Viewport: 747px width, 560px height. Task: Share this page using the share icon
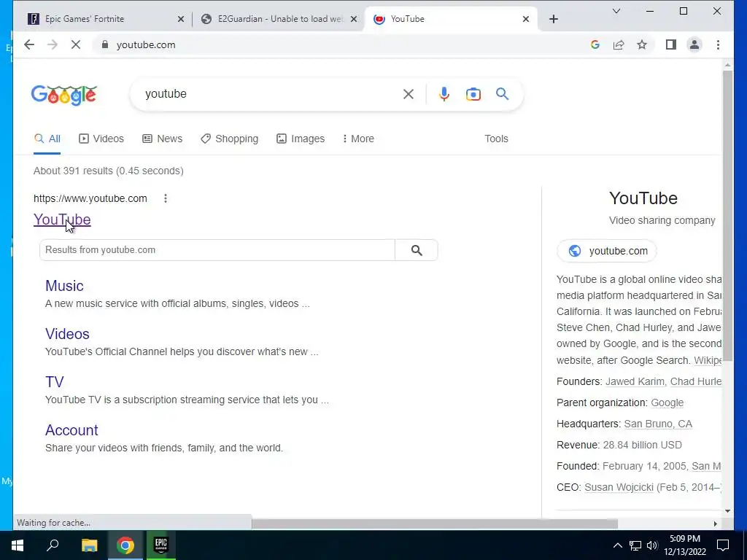click(619, 44)
